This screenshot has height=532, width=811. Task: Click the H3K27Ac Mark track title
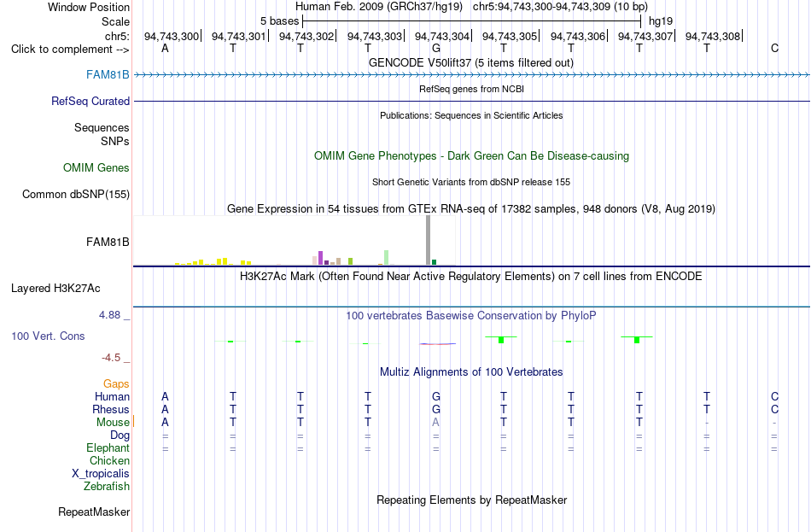470,277
